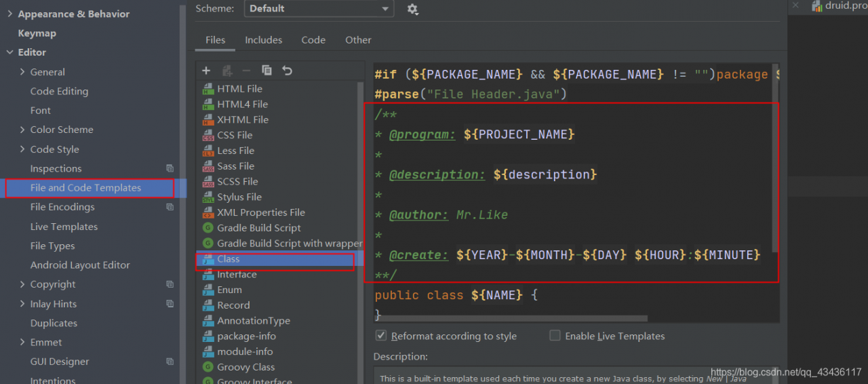Click the CSS File template icon
Screen dimensions: 868x384
click(x=208, y=136)
